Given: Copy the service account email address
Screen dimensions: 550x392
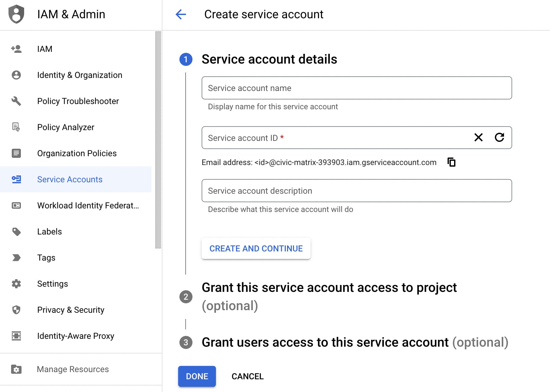Looking at the screenshot, I should coord(451,162).
